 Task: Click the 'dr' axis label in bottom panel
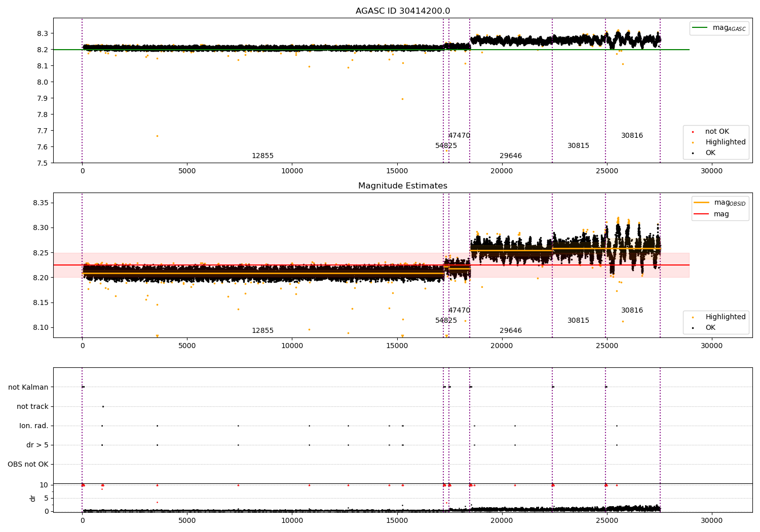[x=33, y=498]
